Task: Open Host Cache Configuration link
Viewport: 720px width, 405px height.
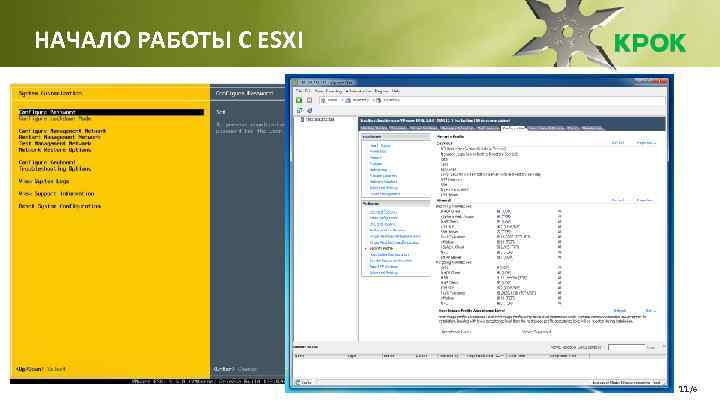Action: [389, 254]
